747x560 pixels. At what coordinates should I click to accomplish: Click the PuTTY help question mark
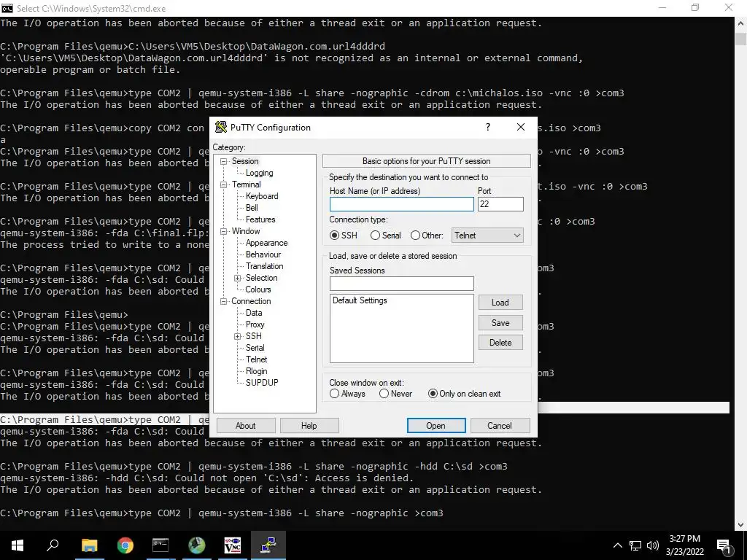pos(488,127)
